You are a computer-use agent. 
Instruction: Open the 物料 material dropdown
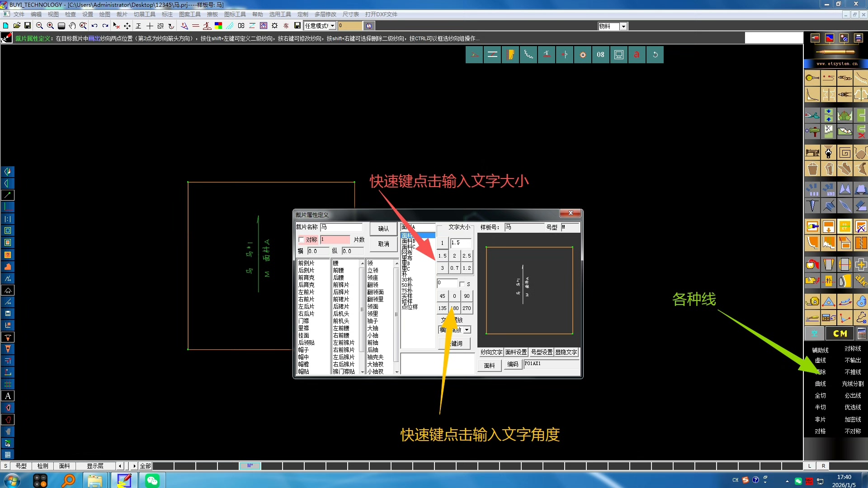click(x=623, y=26)
